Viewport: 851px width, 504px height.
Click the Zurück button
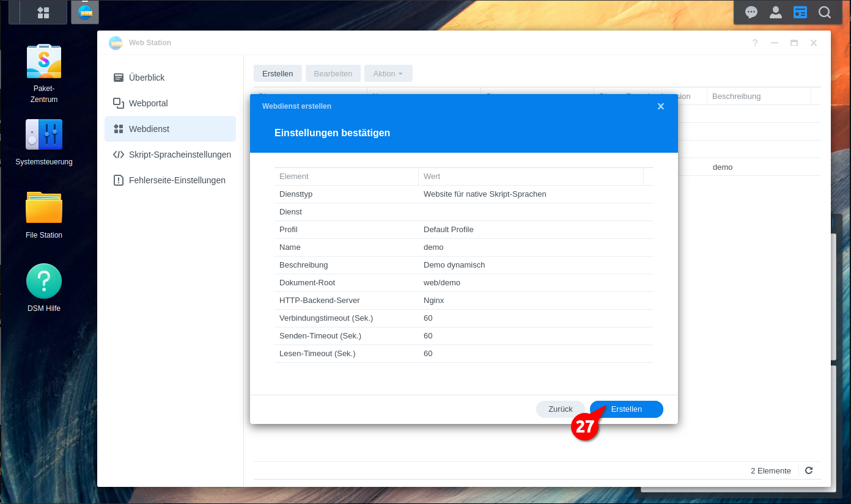click(561, 409)
